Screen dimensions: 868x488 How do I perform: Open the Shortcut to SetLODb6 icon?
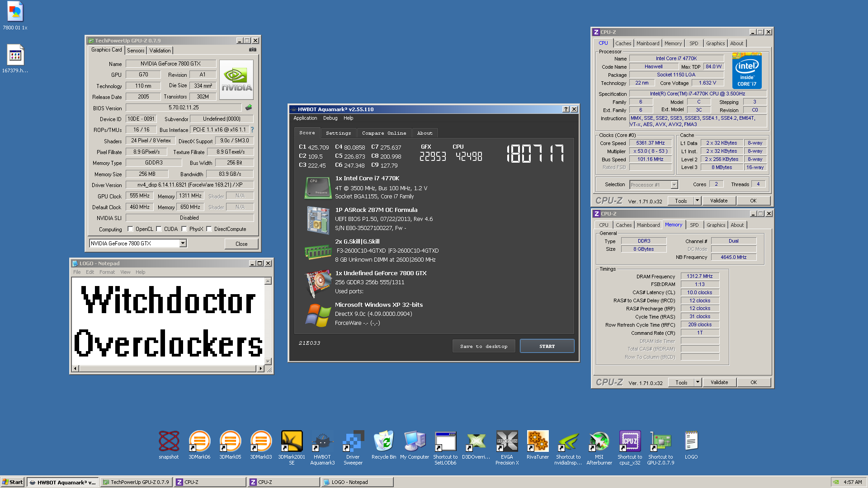[x=445, y=447]
